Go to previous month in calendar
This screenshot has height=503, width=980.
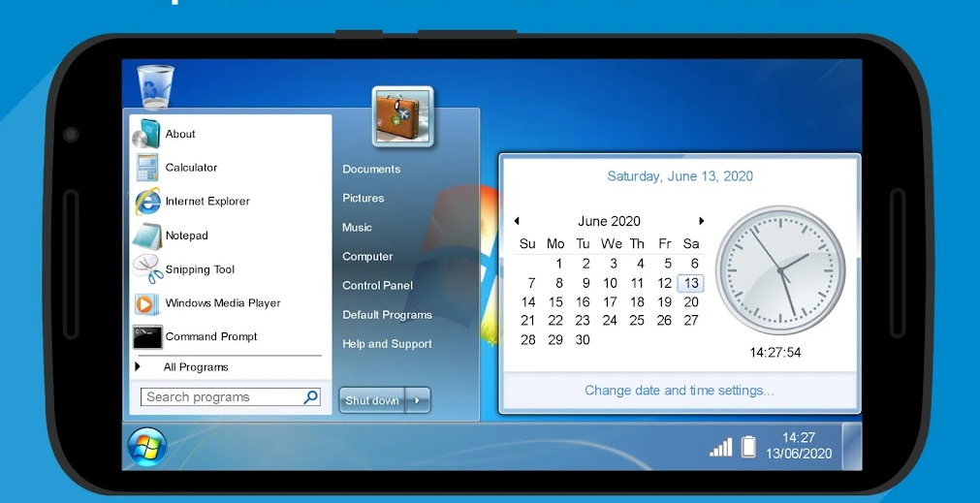[517, 221]
